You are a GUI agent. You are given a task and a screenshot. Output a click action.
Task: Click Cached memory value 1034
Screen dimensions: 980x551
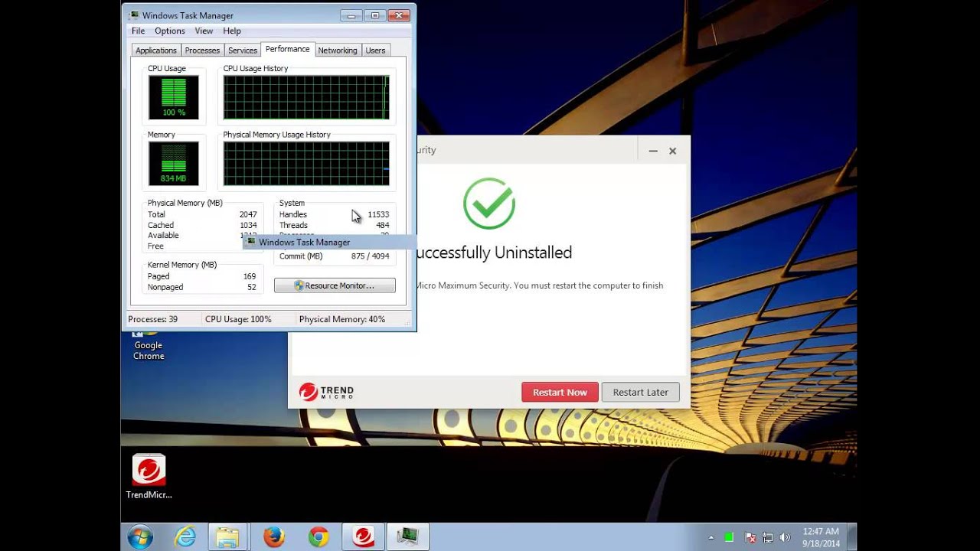pyautogui.click(x=248, y=225)
